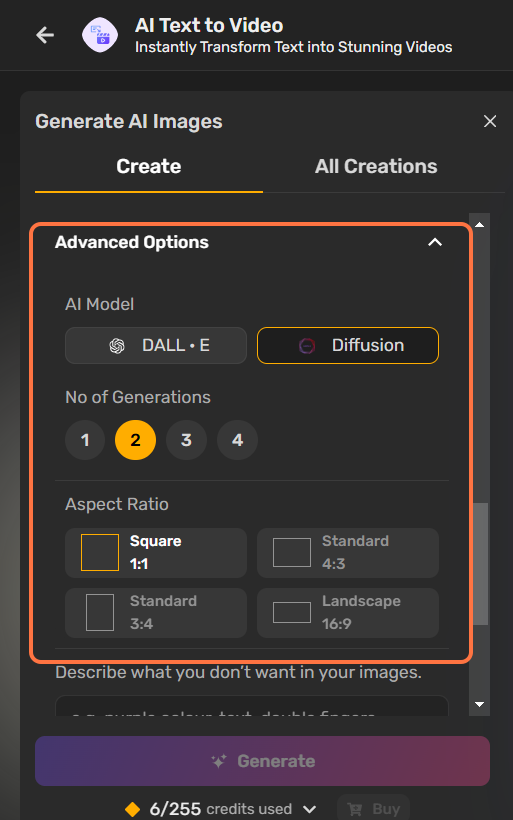This screenshot has width=513, height=820.
Task: Click the Aspect Ratio label
Action: pyautogui.click(x=117, y=504)
